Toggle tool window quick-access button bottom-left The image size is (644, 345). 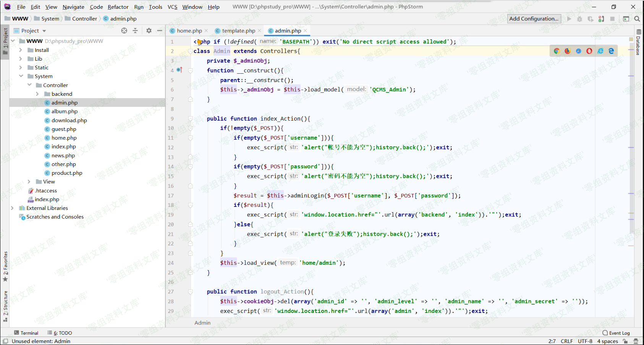click(5, 341)
